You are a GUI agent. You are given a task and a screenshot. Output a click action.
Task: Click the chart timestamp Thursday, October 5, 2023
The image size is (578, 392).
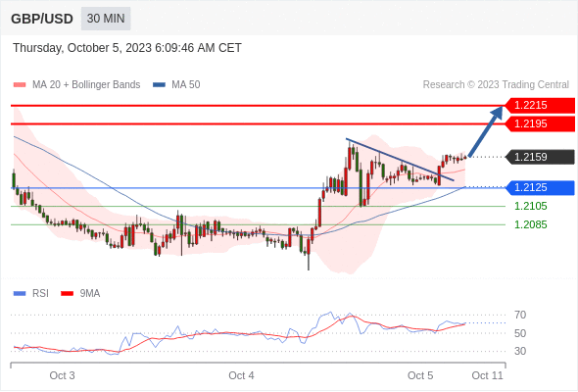click(127, 48)
